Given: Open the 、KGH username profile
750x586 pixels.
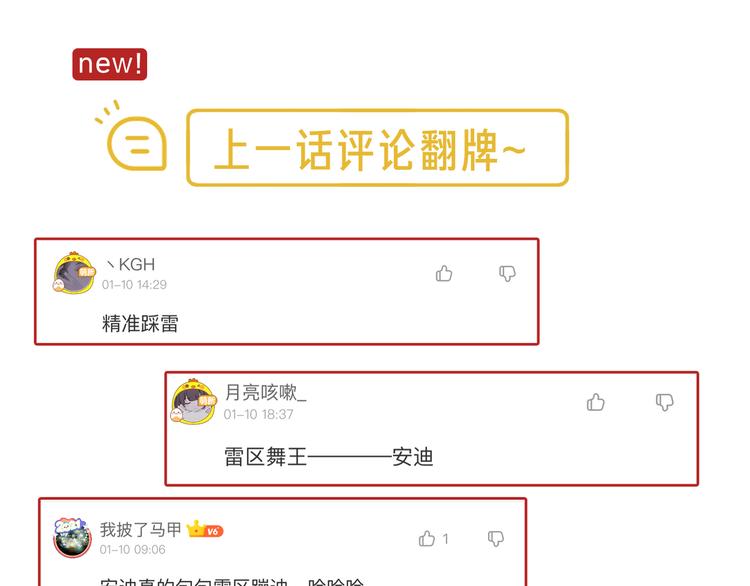Looking at the screenshot, I should [130, 264].
